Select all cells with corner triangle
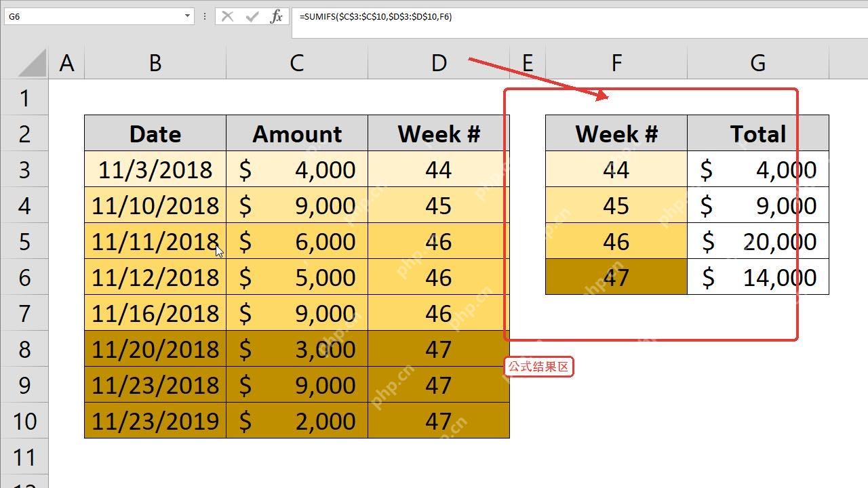Image resolution: width=868 pixels, height=488 pixels. (x=32, y=63)
